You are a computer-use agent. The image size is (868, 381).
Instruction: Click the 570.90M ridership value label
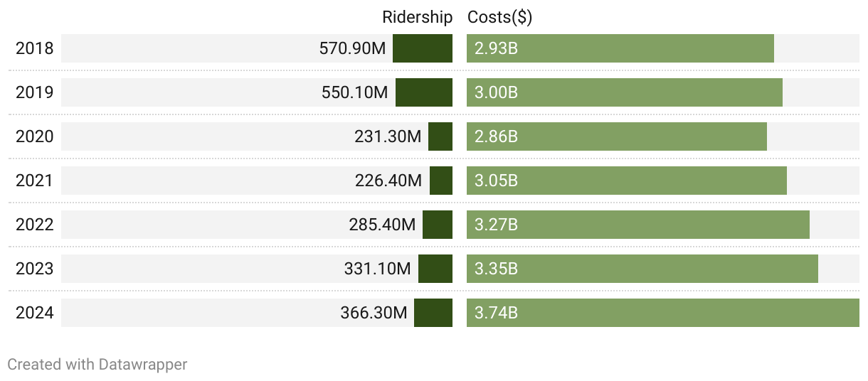coord(353,48)
